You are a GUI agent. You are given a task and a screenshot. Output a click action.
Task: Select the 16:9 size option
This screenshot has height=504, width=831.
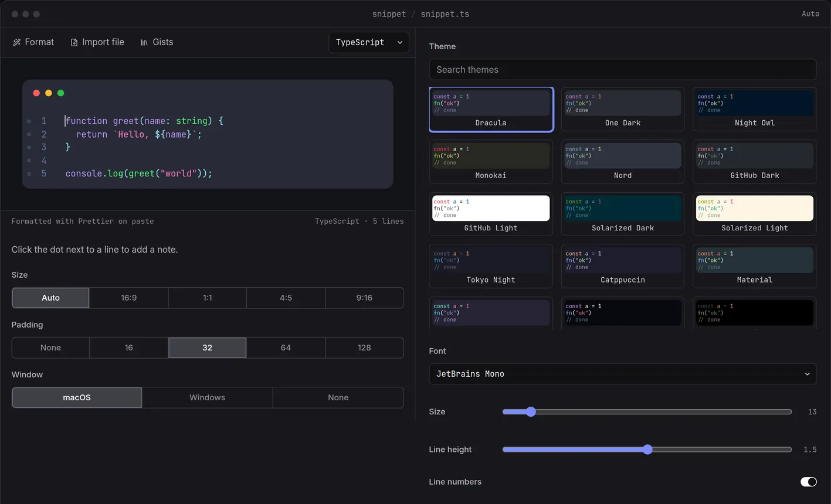[x=129, y=298]
